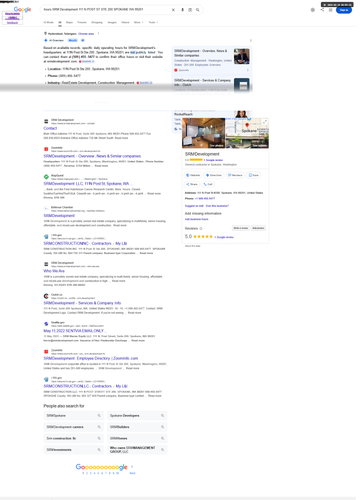
Task: Switch to Images search tab
Action: (112, 22)
